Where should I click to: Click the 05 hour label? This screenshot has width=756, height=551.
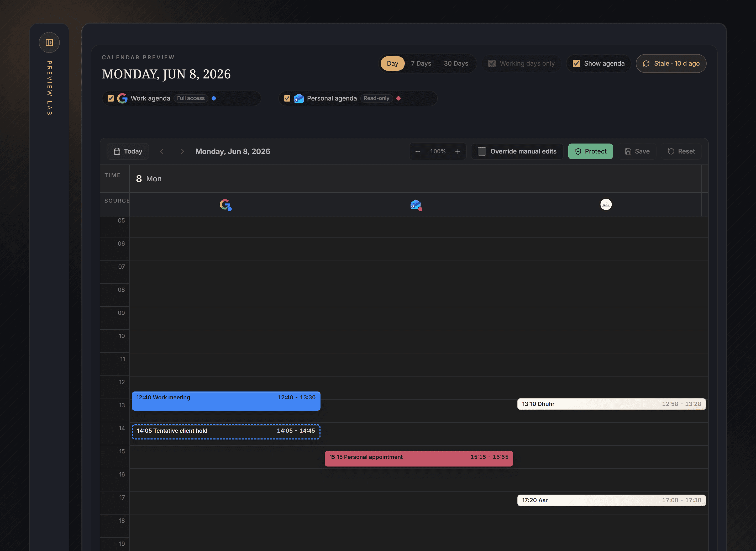click(x=121, y=220)
